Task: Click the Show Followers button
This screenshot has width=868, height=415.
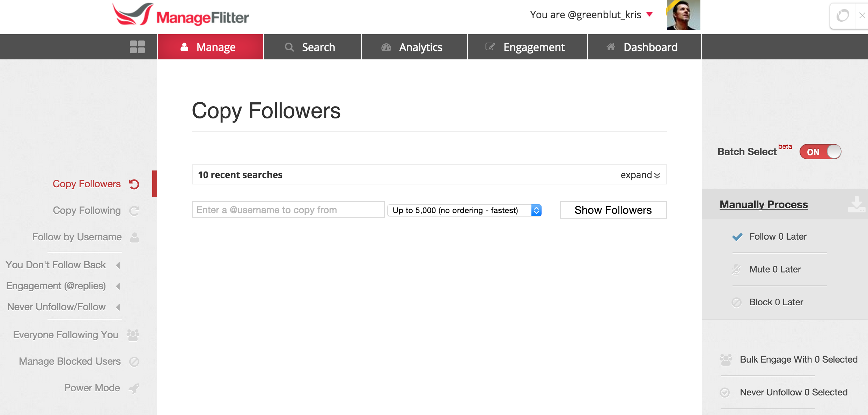Action: [613, 210]
